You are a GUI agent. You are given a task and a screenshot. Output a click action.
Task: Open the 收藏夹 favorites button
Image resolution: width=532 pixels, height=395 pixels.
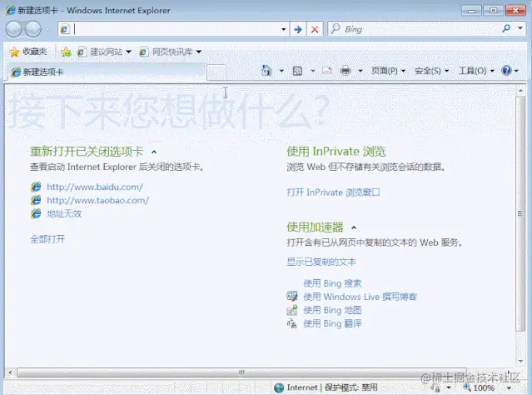point(27,52)
